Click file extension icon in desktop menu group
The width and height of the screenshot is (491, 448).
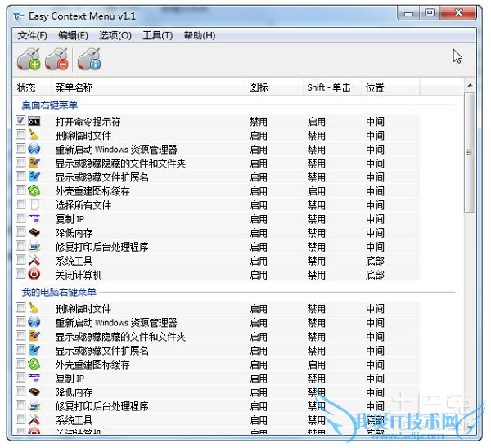pos(34,177)
